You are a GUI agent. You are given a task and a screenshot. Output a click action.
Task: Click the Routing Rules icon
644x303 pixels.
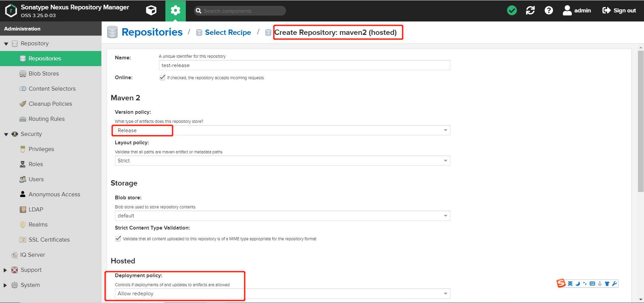point(23,119)
